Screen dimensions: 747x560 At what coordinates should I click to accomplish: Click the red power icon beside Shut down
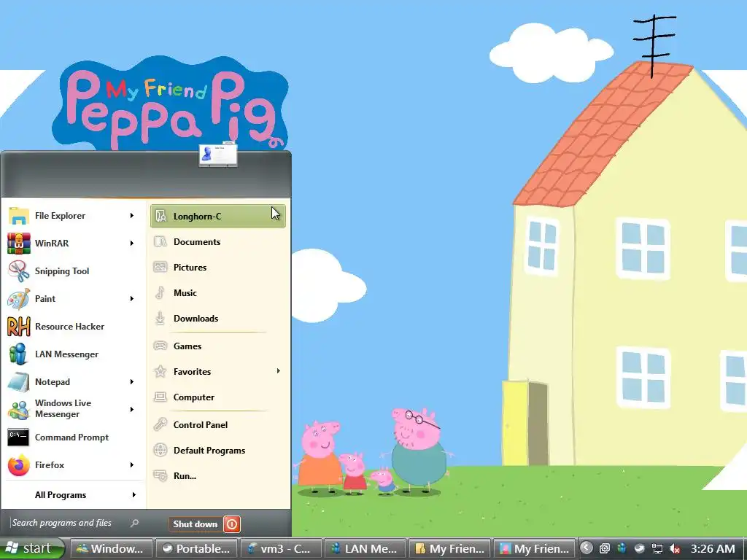(232, 524)
